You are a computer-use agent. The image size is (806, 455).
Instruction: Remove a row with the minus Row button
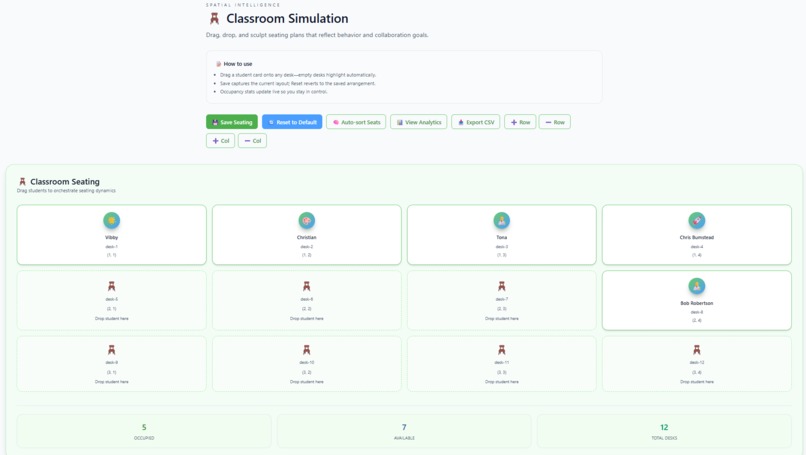(x=555, y=122)
